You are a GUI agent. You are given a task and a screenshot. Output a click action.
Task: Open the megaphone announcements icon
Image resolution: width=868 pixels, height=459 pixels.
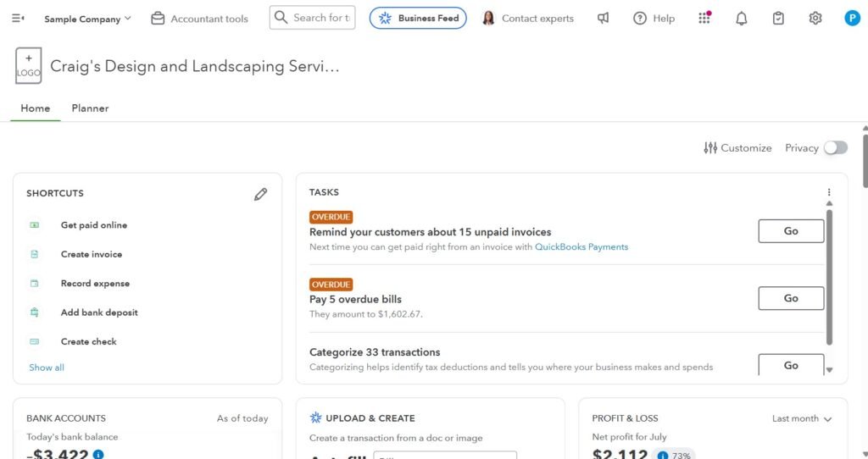coord(603,18)
